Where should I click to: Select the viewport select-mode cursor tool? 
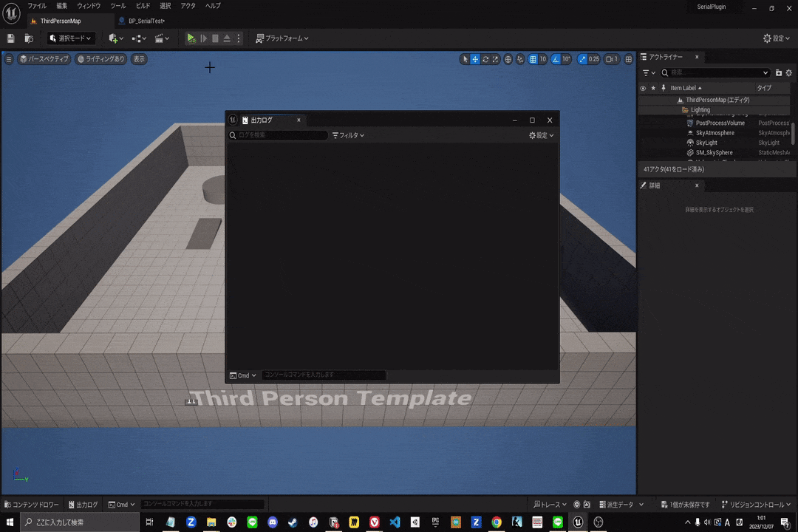465,59
